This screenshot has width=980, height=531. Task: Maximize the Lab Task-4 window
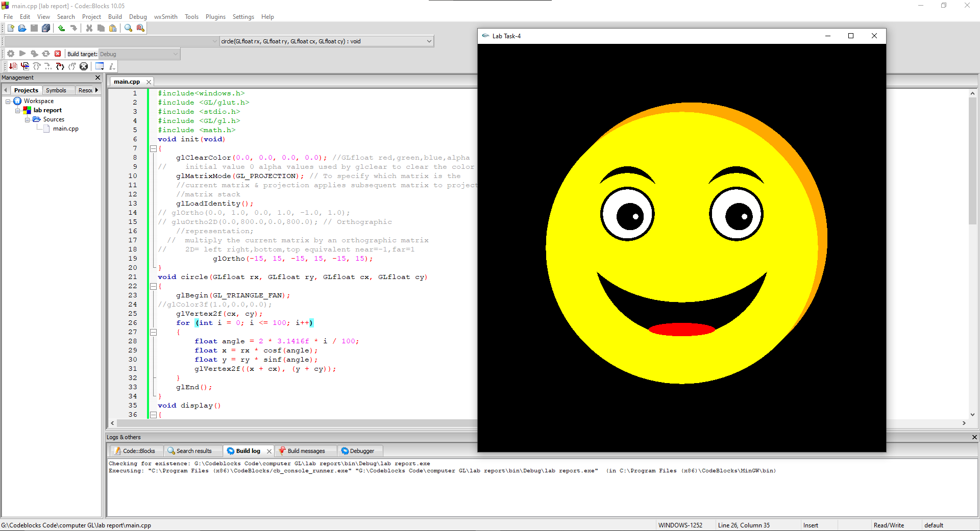(851, 36)
